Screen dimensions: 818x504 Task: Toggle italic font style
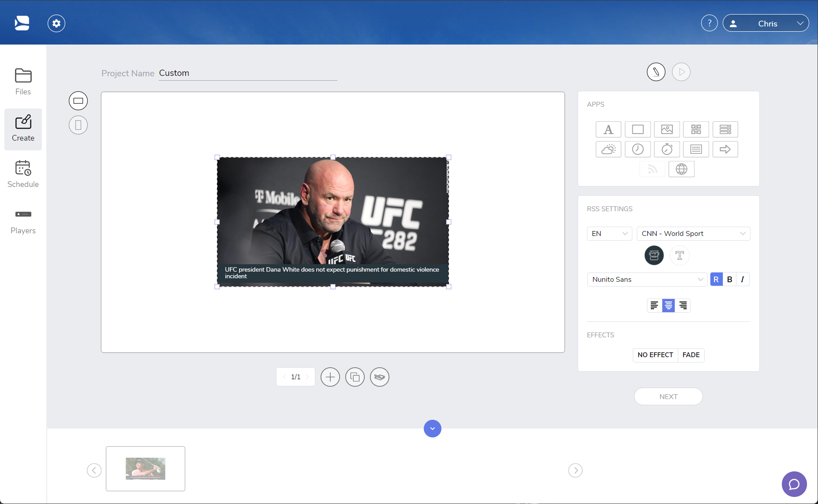pyautogui.click(x=743, y=280)
